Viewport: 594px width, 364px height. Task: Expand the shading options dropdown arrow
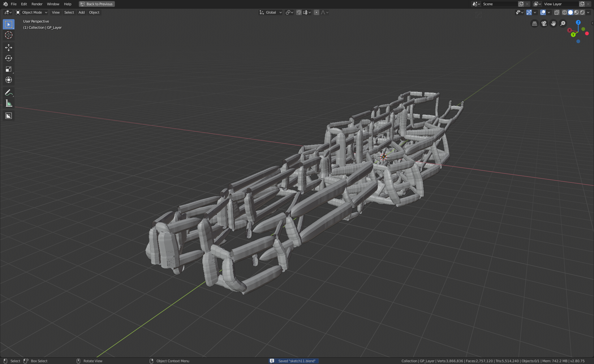[x=588, y=12]
